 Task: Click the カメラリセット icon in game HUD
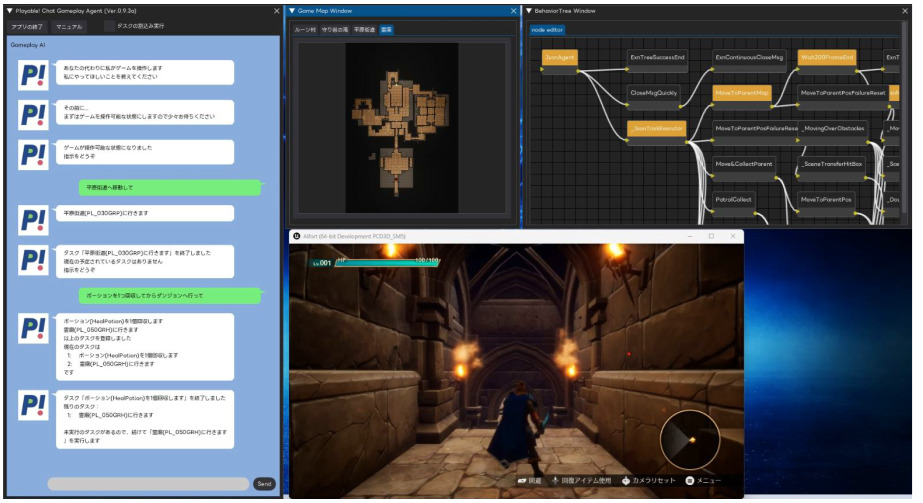tap(625, 481)
